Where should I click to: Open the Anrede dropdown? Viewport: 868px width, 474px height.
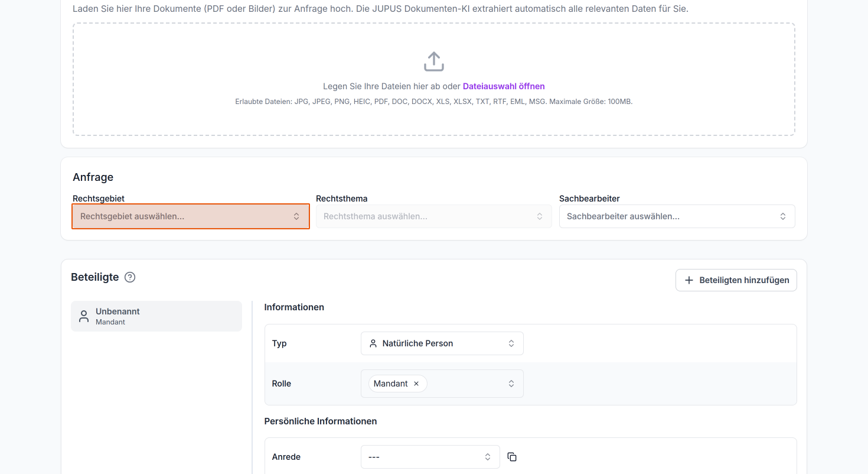coord(430,457)
